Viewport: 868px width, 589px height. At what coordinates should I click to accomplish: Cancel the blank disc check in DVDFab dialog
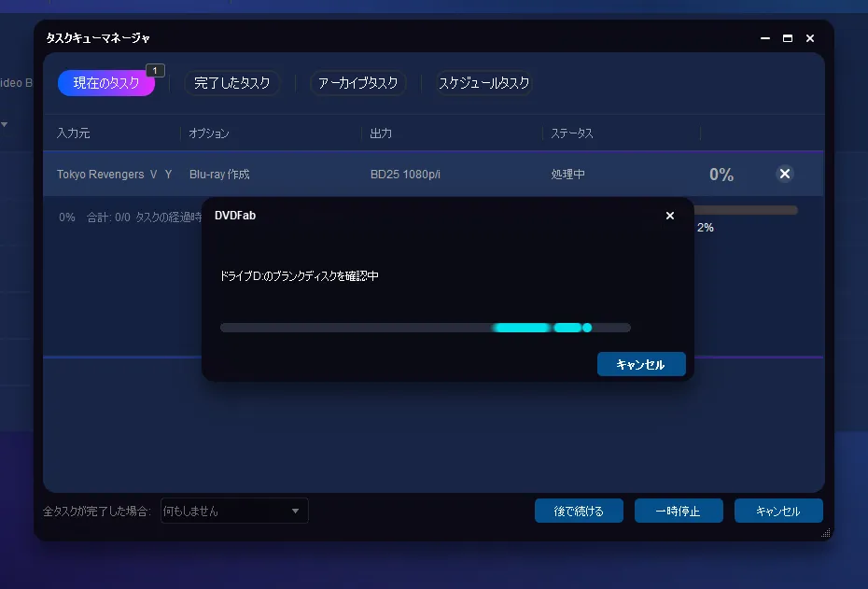point(641,364)
